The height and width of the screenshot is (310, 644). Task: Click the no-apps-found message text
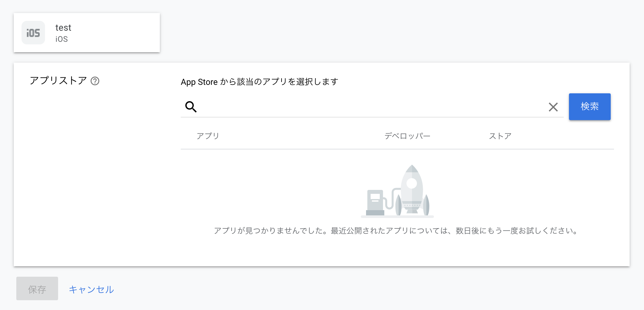click(x=395, y=231)
